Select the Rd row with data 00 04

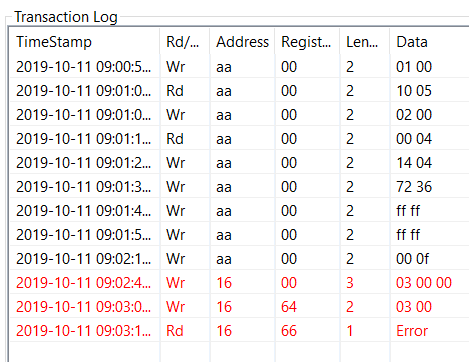(239, 139)
